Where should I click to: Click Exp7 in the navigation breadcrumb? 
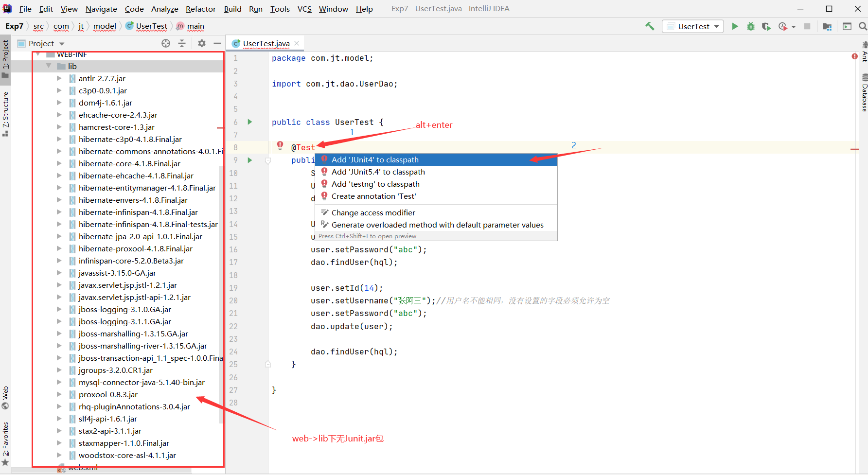[14, 26]
